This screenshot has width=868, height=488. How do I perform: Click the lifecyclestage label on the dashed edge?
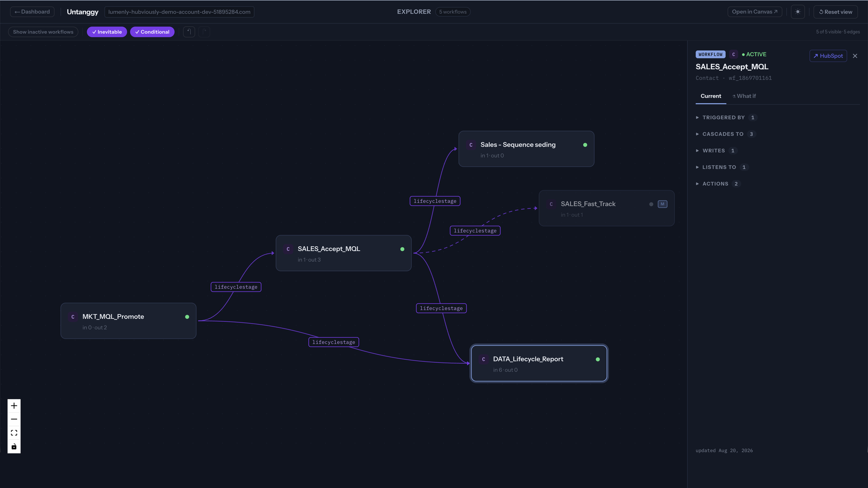pyautogui.click(x=475, y=231)
